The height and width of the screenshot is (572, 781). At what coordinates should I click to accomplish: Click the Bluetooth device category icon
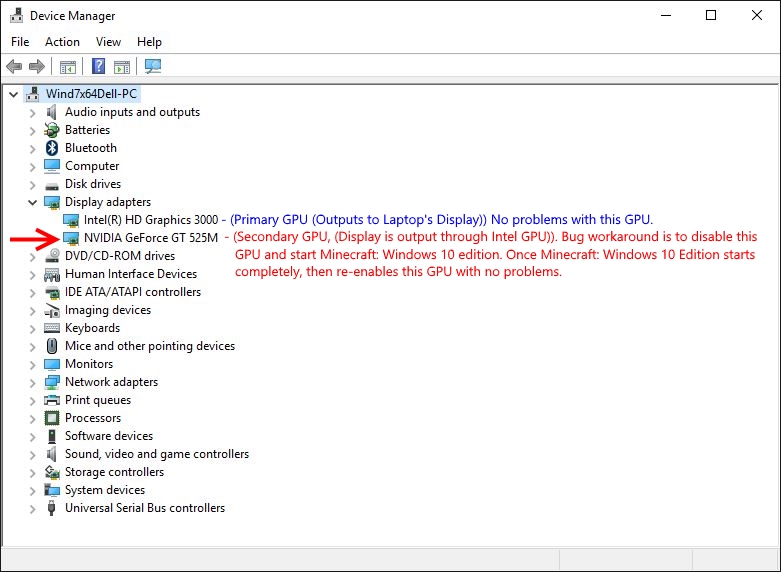point(52,148)
